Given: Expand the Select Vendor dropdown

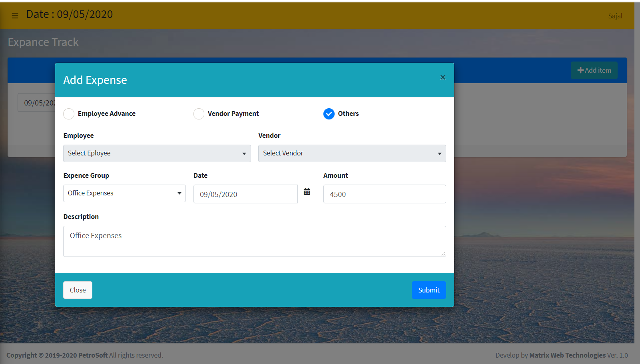Looking at the screenshot, I should pos(352,153).
